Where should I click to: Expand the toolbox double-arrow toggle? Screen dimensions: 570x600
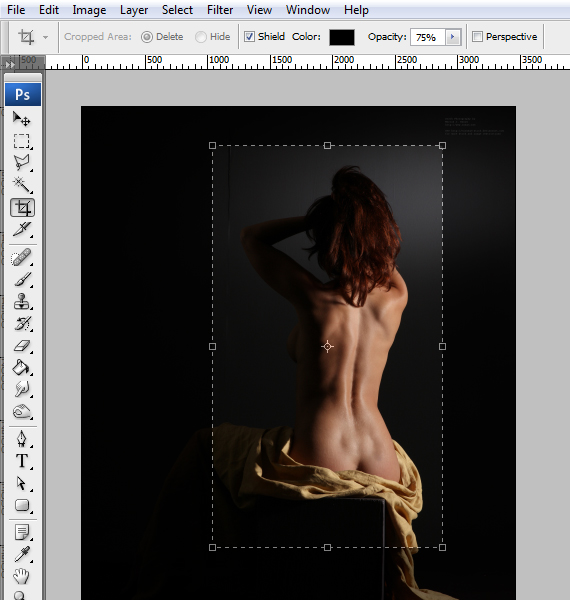coord(10,65)
